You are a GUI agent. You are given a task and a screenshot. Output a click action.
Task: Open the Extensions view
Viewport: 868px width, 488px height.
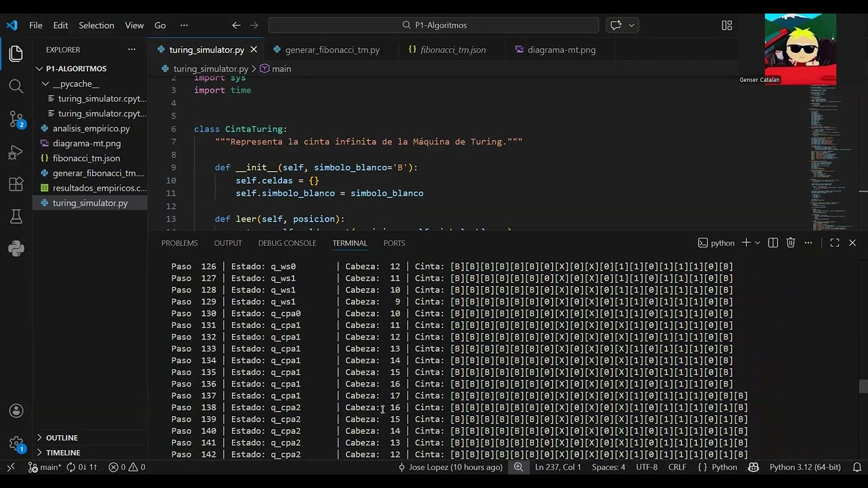click(x=16, y=184)
